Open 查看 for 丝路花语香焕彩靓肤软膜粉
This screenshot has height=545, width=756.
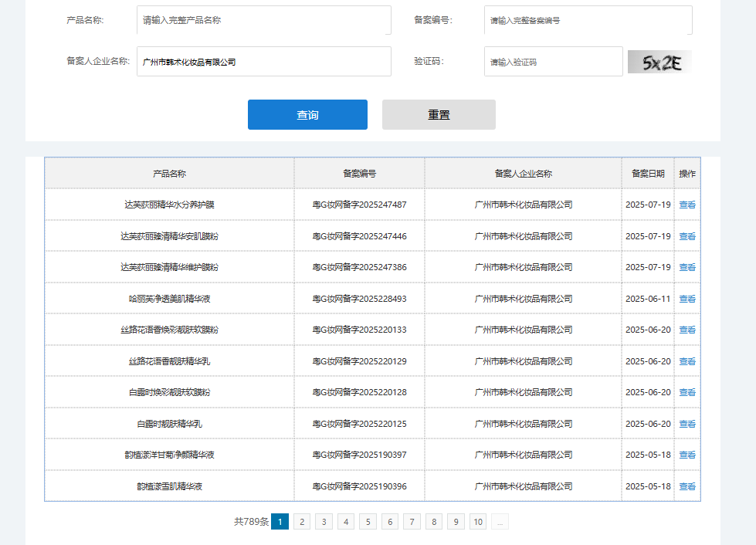(687, 329)
